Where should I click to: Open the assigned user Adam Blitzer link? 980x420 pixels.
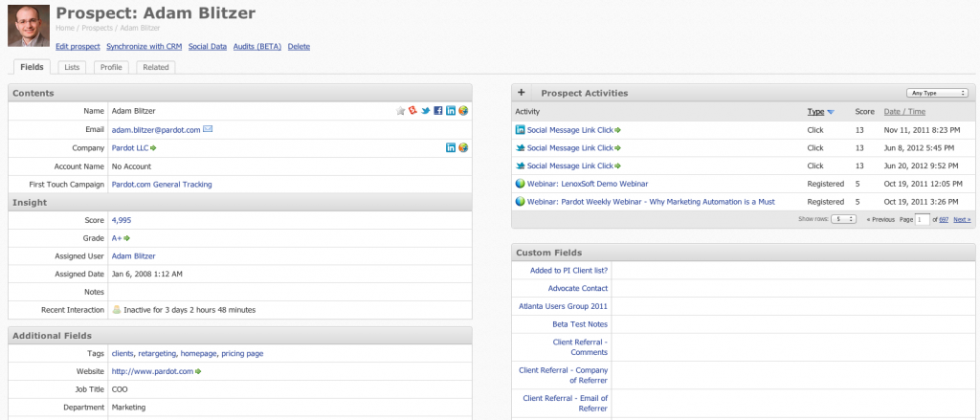133,255
